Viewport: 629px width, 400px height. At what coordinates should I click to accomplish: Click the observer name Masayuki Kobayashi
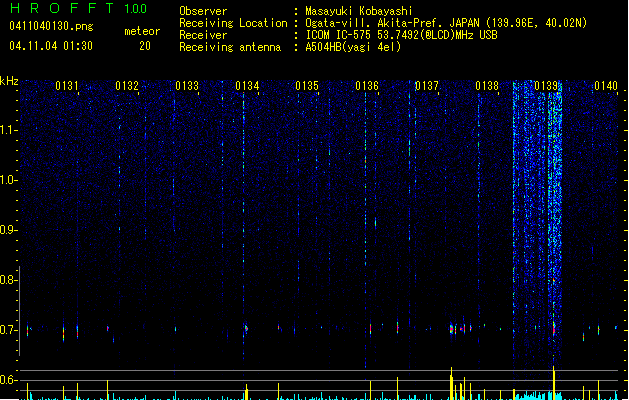[359, 11]
